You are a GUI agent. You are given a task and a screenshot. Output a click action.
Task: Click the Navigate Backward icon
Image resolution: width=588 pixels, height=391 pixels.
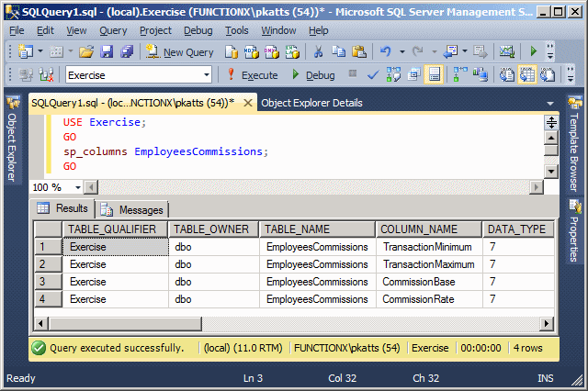[450, 51]
